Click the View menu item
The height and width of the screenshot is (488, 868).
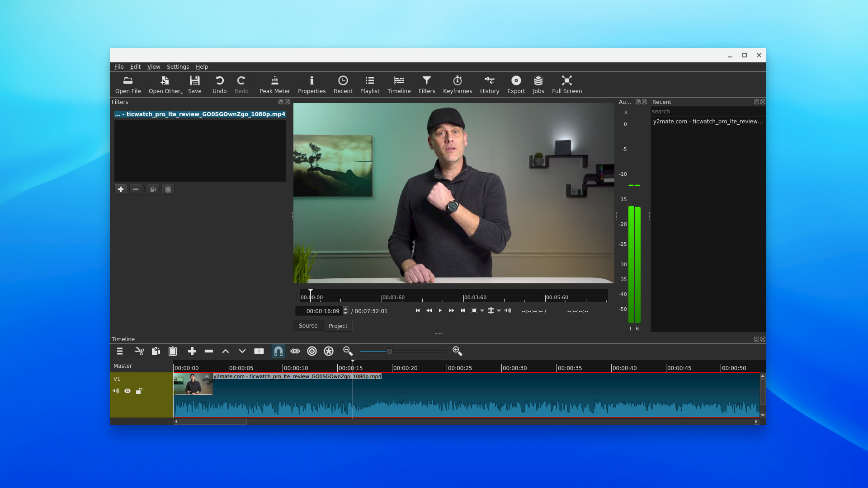(x=153, y=66)
